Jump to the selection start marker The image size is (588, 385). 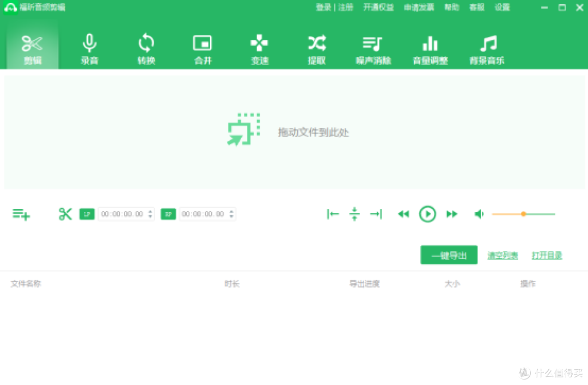[333, 214]
